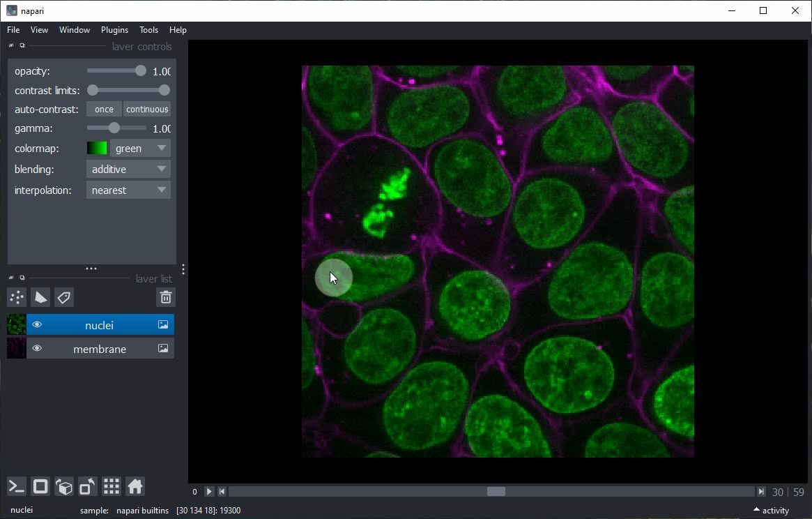Screen dimensions: 812x519
Task: Click the roll dimensions cube icon
Action: (x=64, y=486)
